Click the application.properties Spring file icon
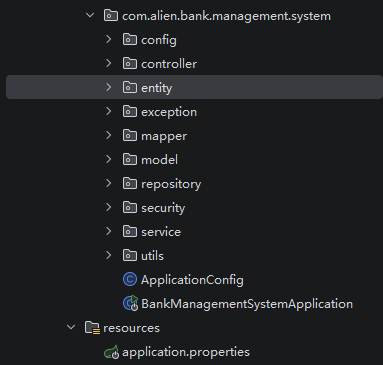The height and width of the screenshot is (365, 383). (x=111, y=352)
